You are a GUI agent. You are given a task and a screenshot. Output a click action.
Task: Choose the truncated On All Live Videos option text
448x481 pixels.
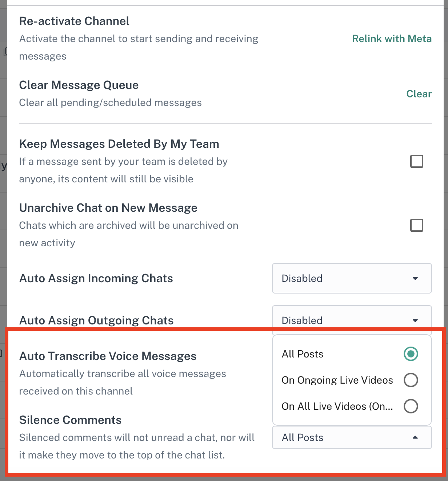click(337, 407)
